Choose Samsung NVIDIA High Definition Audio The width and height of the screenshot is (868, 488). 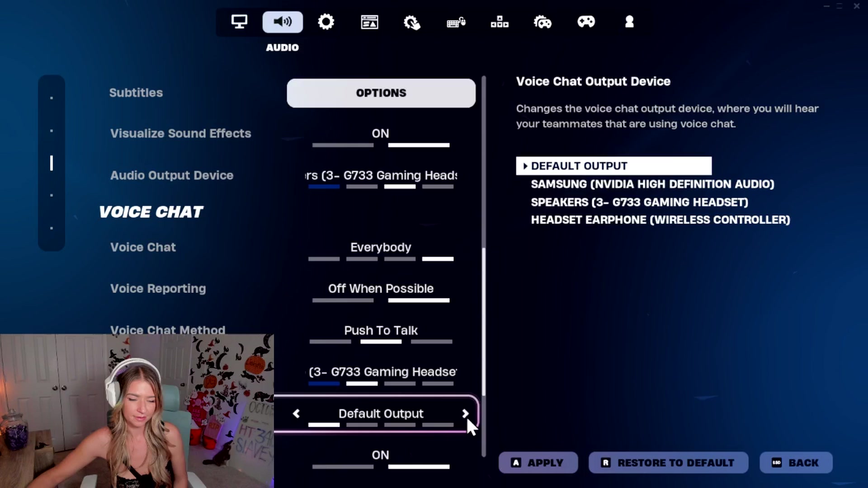point(652,184)
